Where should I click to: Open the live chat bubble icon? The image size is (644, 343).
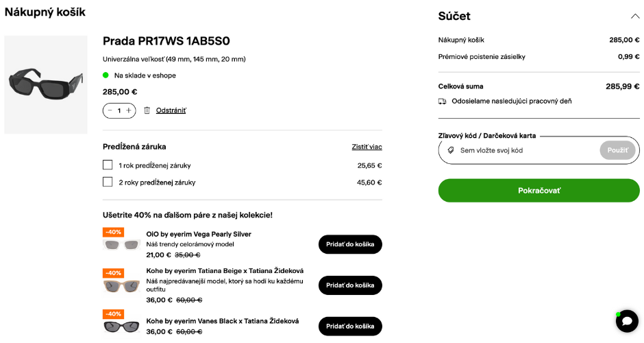pos(627,321)
